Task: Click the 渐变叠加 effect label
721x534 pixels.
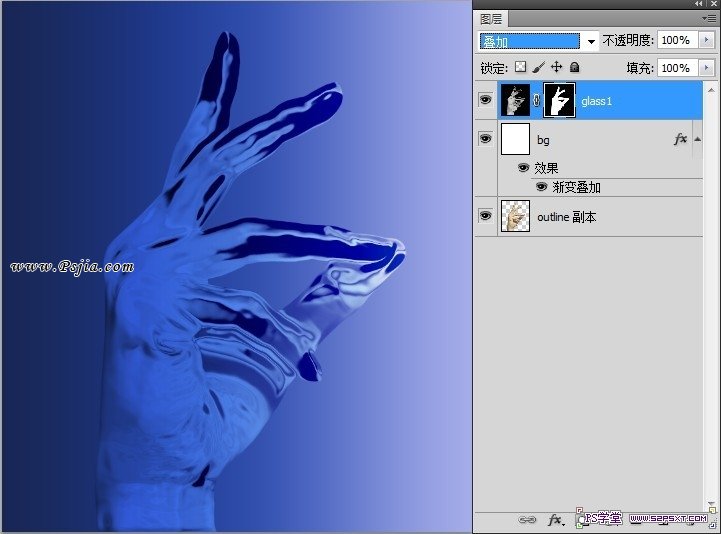Action: point(577,187)
